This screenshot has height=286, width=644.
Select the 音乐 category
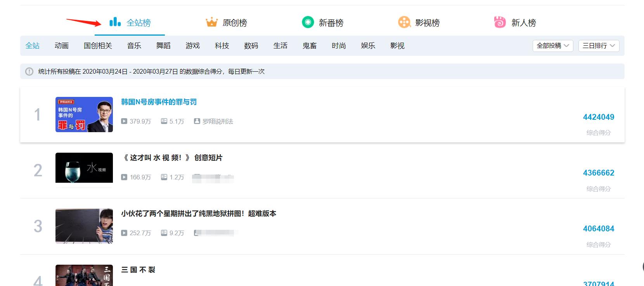point(134,46)
